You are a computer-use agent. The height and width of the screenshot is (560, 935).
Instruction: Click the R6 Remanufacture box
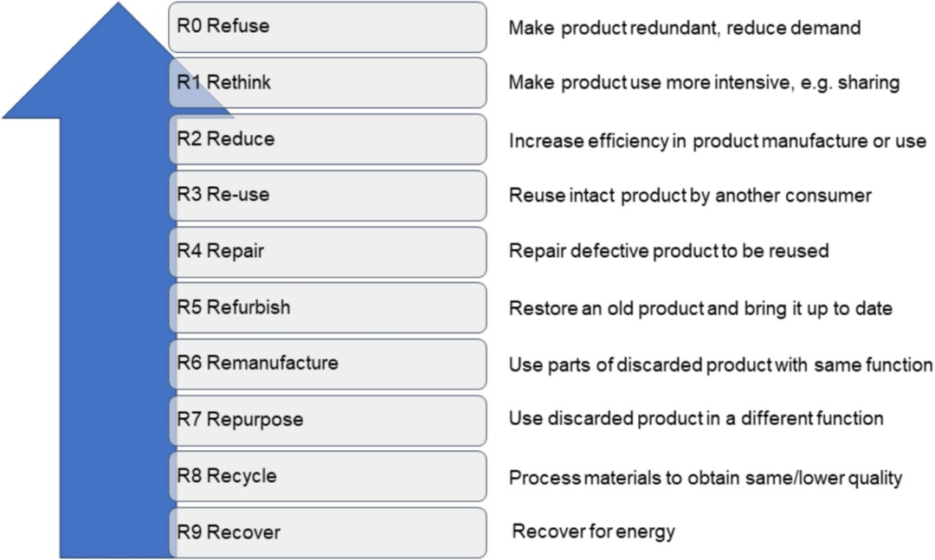327,364
